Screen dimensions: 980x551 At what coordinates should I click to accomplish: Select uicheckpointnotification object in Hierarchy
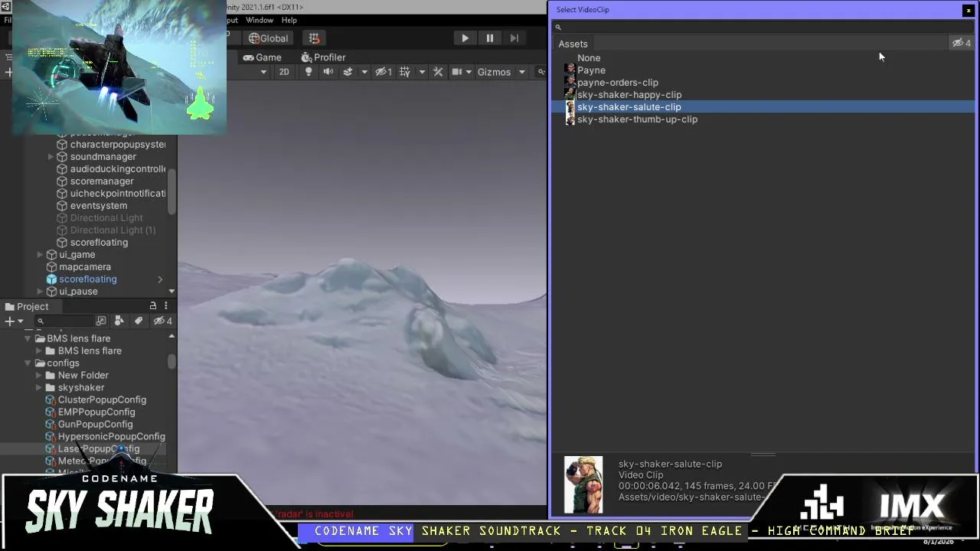tap(118, 194)
